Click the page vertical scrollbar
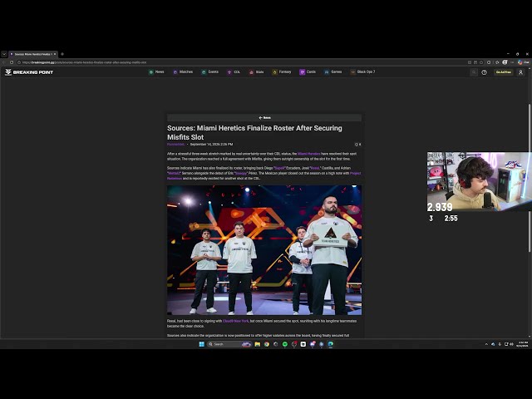532x399 pixels. point(530,178)
